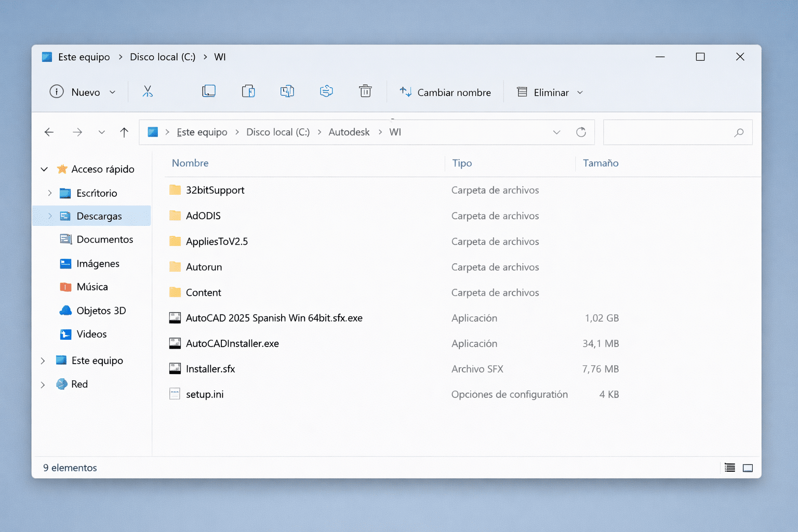Switch to large icons view
798x532 pixels.
[x=748, y=468]
